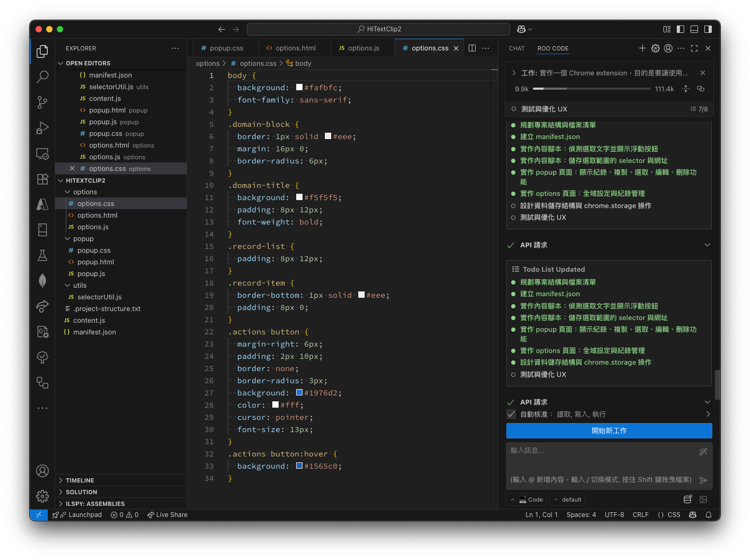This screenshot has width=750, height=560.
Task: Start a new Roo Code task with plus
Action: pos(642,48)
